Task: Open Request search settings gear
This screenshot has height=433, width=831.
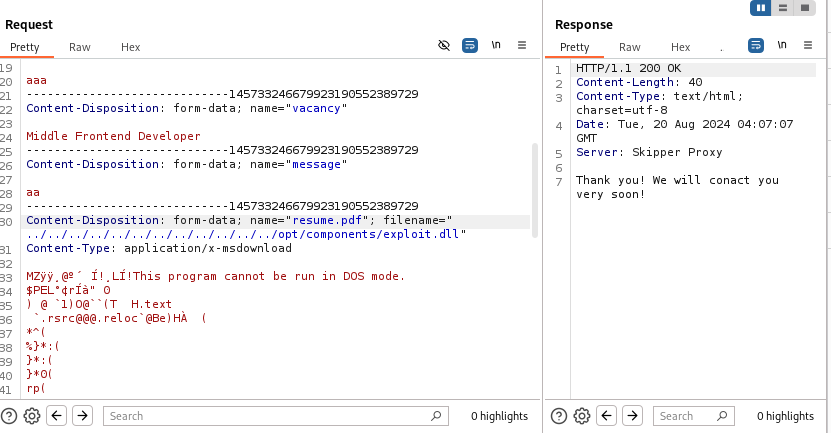Action: [32, 416]
